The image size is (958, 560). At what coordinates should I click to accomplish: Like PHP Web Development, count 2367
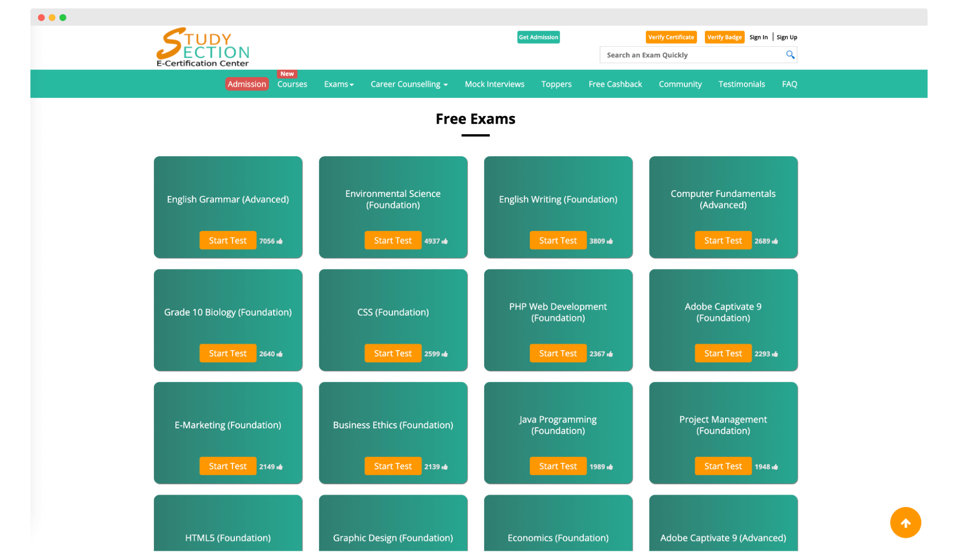610,354
